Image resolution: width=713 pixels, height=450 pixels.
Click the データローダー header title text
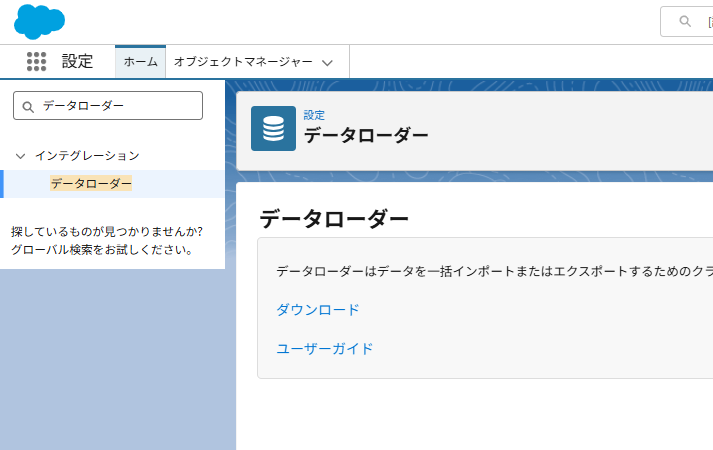366,135
